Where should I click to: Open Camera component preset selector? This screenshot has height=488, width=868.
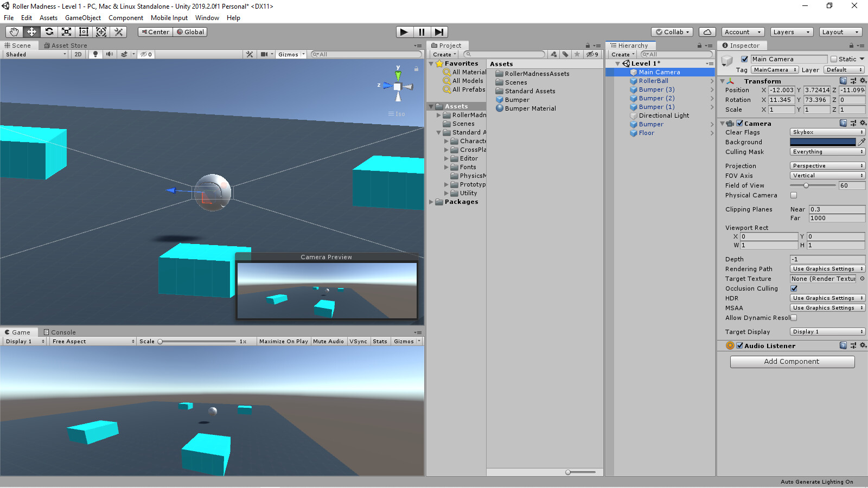(853, 123)
